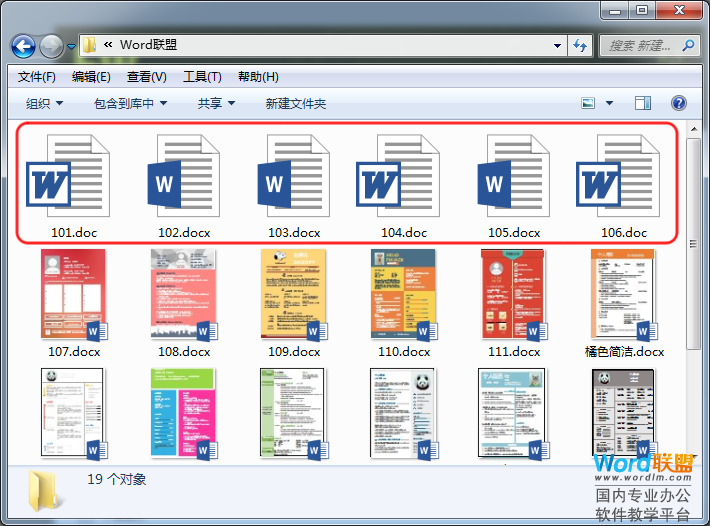
Task: Select the 105.docx file icon
Action: coord(514,176)
